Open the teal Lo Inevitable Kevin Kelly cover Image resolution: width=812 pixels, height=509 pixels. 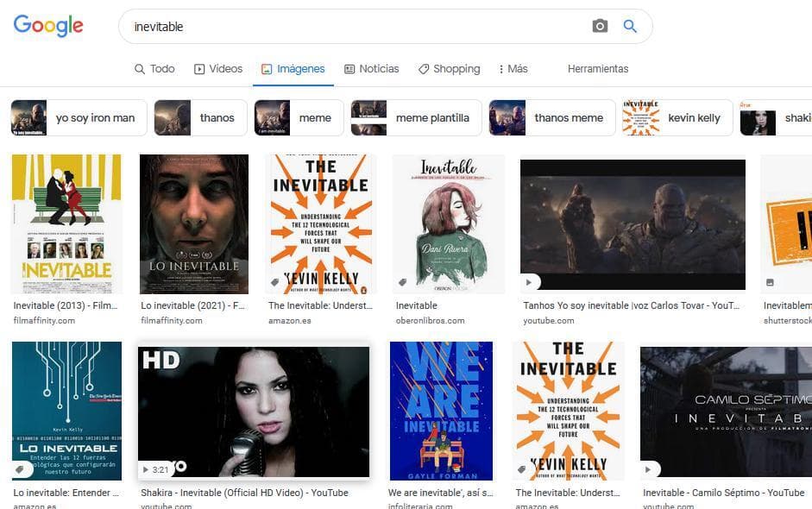[66, 412]
